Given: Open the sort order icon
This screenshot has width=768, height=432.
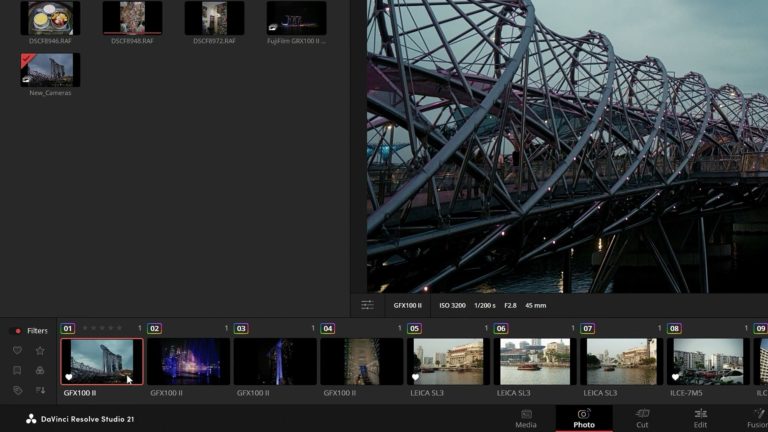Looking at the screenshot, I should [x=40, y=390].
